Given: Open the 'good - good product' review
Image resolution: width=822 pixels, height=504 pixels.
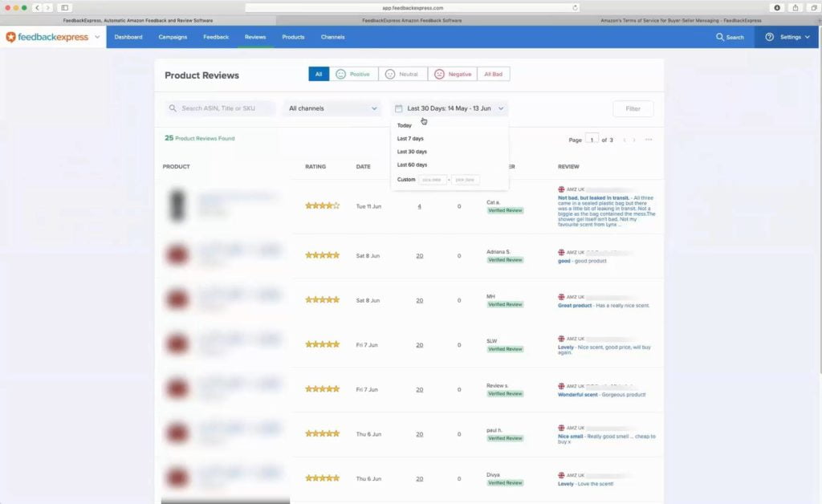Looking at the screenshot, I should pos(582,261).
